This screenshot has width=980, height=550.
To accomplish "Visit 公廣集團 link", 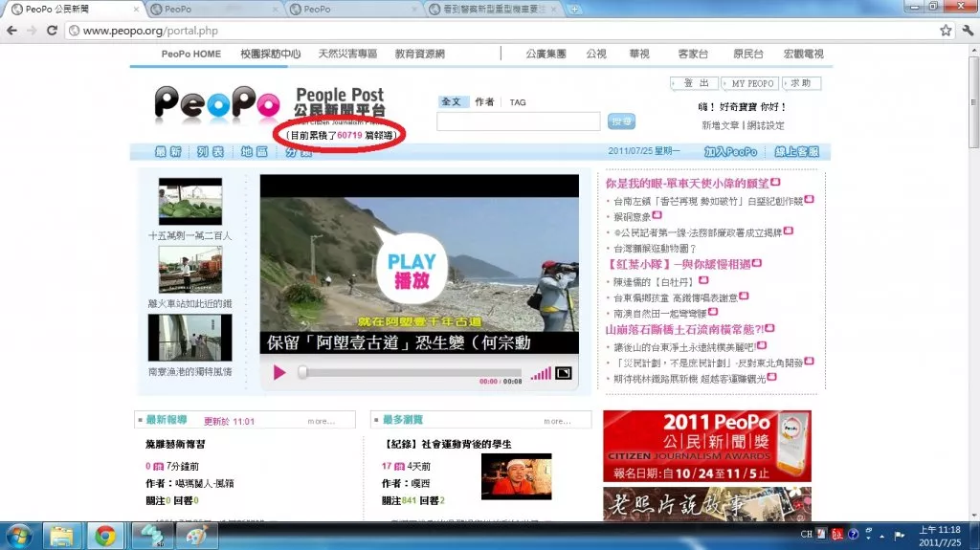I will 546,55.
